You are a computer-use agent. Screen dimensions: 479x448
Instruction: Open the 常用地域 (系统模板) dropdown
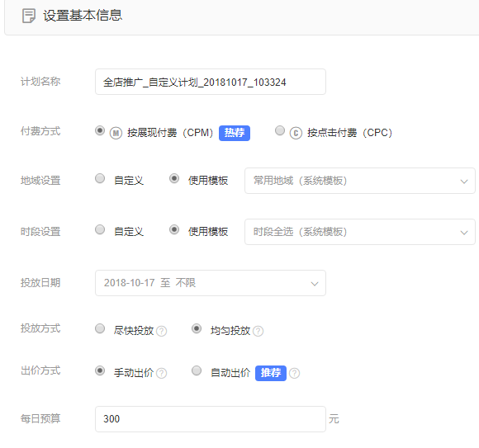click(x=360, y=181)
